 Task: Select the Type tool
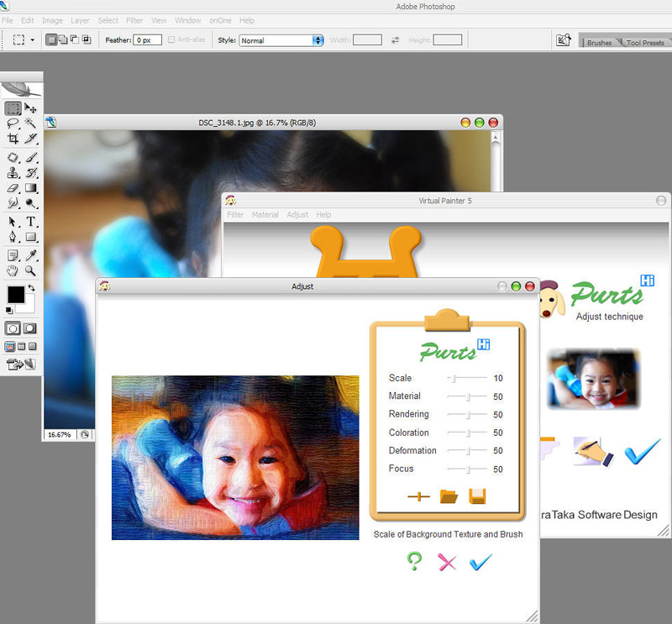pos(30,222)
